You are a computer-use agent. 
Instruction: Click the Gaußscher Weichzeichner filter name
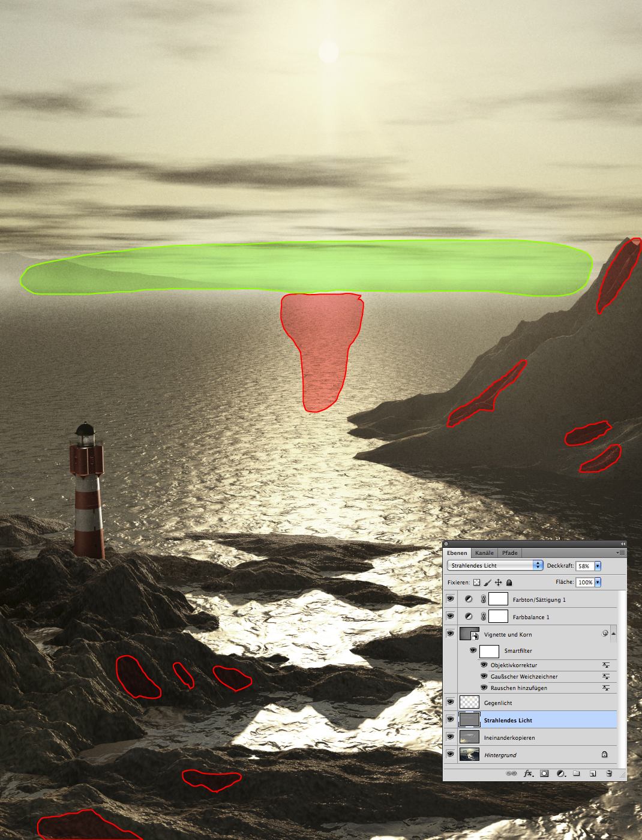click(524, 676)
